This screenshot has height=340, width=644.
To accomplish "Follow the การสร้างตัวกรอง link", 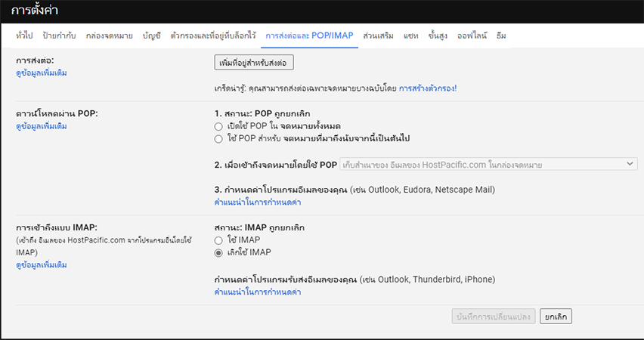I will [428, 88].
